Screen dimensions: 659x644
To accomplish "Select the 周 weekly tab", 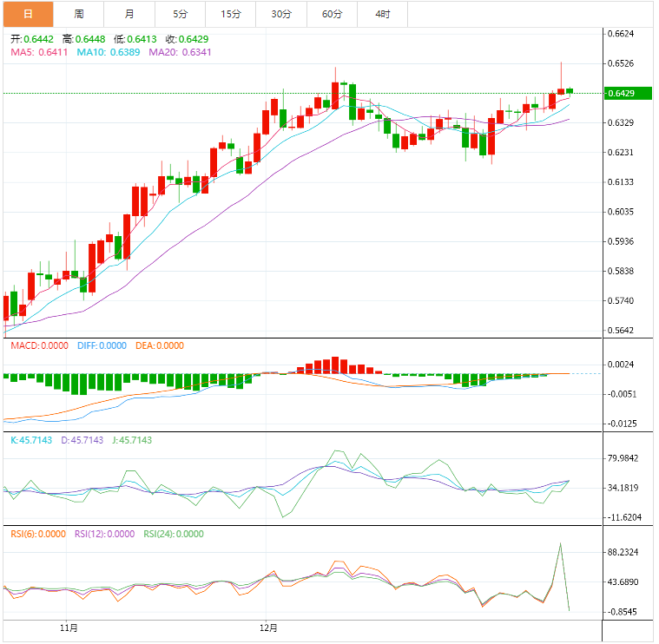I will point(79,14).
